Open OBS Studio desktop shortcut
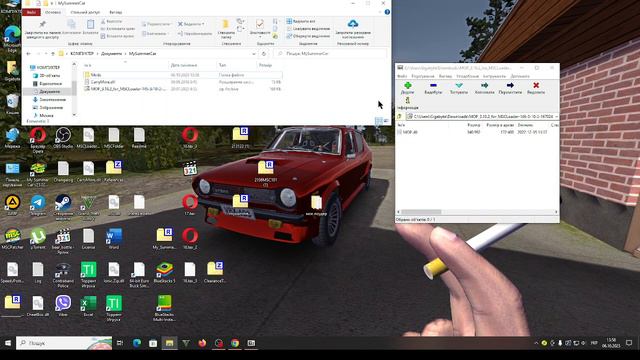640x360 pixels. pos(63,138)
